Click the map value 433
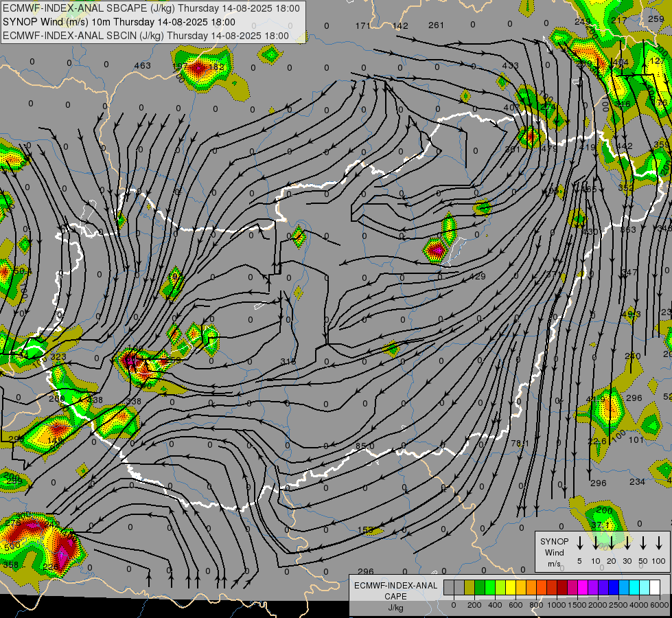 [511, 66]
